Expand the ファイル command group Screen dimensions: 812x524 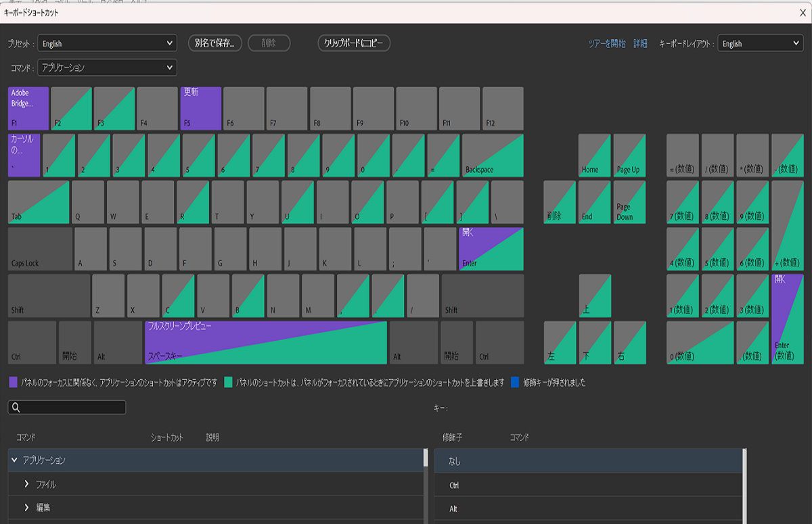(x=26, y=484)
